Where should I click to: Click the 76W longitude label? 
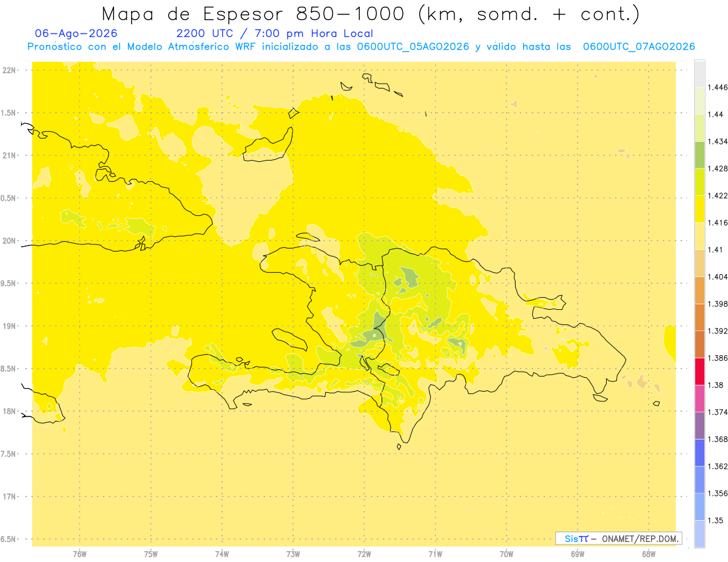pos(79,554)
